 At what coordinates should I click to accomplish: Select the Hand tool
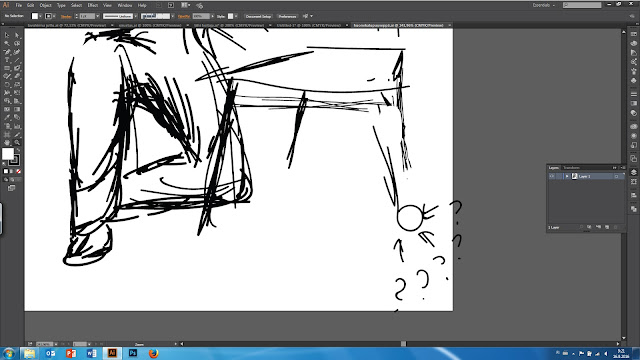pyautogui.click(x=7, y=142)
